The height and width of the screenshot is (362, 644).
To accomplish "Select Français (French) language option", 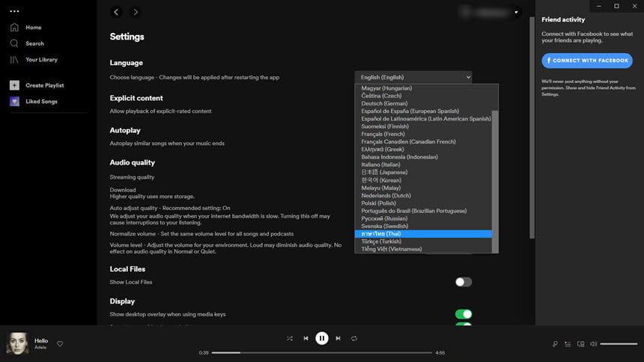I will [423, 134].
